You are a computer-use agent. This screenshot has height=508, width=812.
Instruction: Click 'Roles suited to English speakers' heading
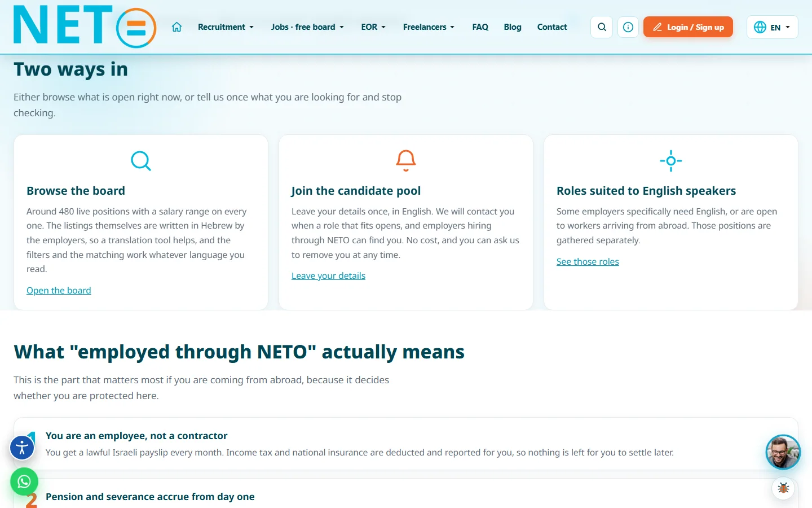tap(646, 191)
